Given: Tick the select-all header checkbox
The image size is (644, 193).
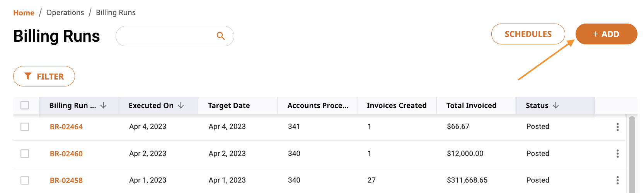Looking at the screenshot, I should [x=25, y=105].
